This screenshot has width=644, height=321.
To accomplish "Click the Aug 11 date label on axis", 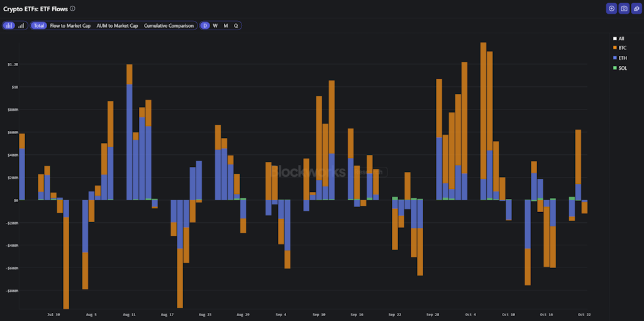I will (130, 313).
